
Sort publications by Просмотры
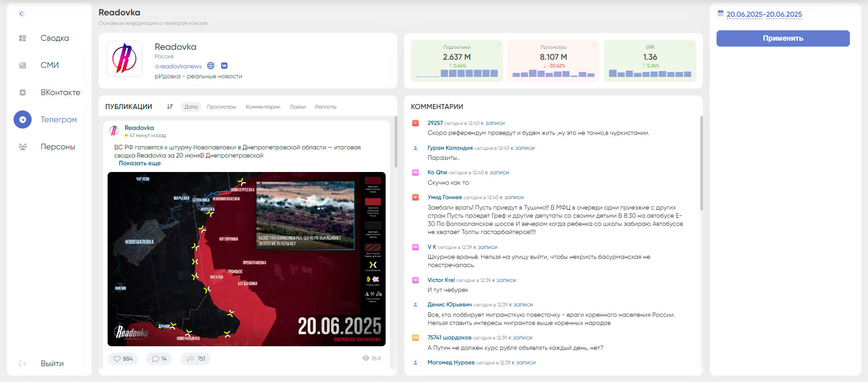pos(222,107)
